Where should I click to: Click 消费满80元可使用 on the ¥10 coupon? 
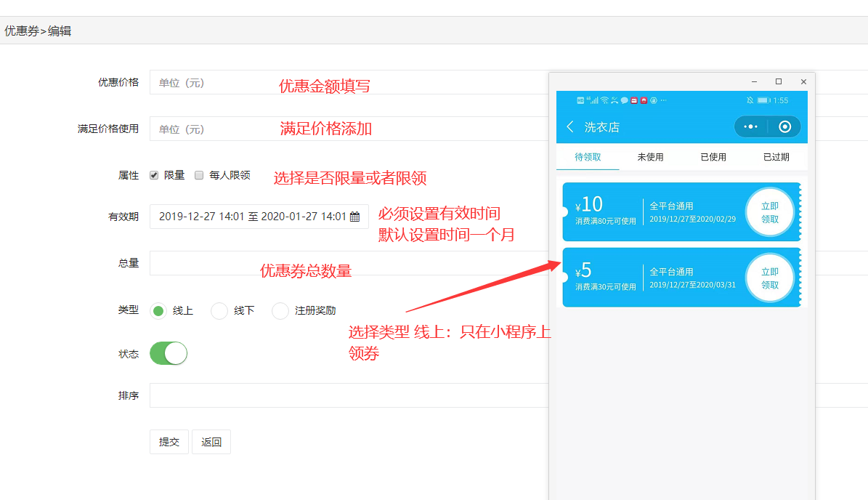[x=606, y=221]
